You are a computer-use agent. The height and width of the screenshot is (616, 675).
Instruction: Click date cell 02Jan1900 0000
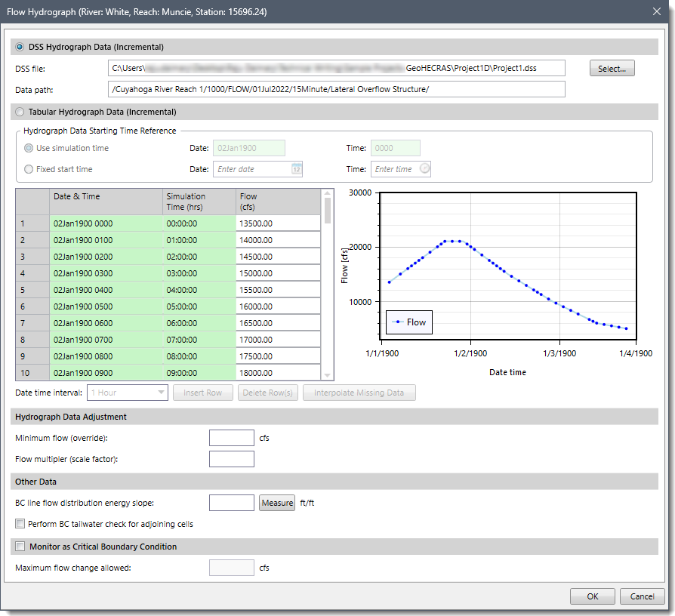coord(106,223)
